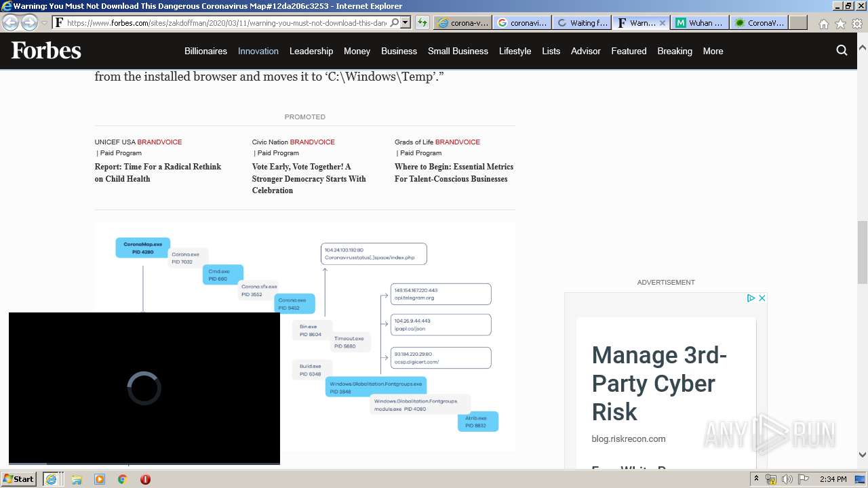The image size is (868, 488).
Task: Open a new blank tab
Action: click(x=798, y=22)
